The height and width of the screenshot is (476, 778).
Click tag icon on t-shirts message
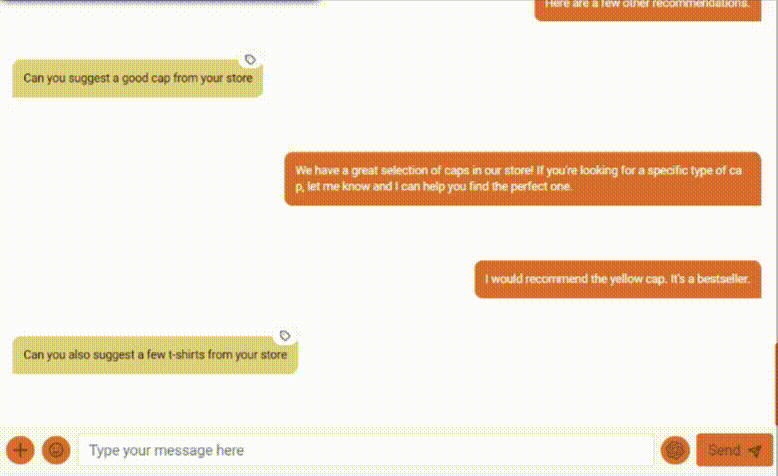pyautogui.click(x=285, y=336)
